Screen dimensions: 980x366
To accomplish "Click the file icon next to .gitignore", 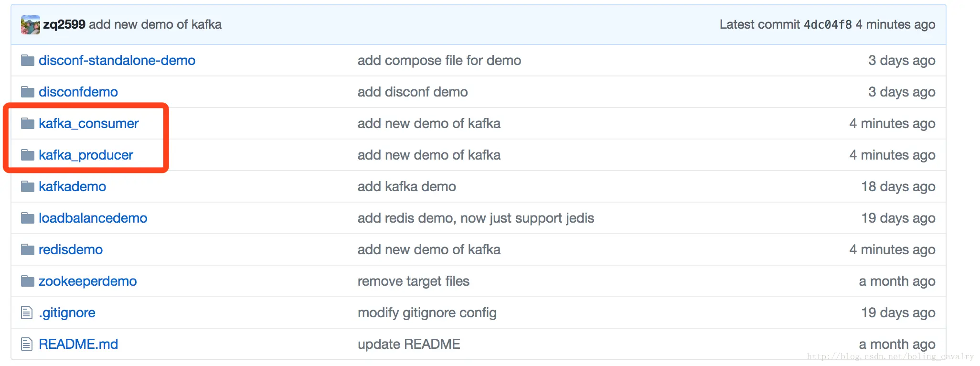I will click(x=27, y=313).
